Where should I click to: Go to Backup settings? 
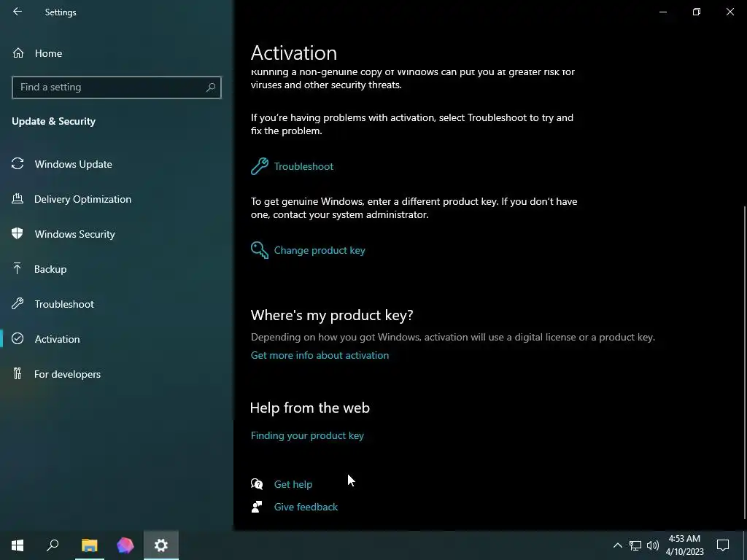[50, 269]
